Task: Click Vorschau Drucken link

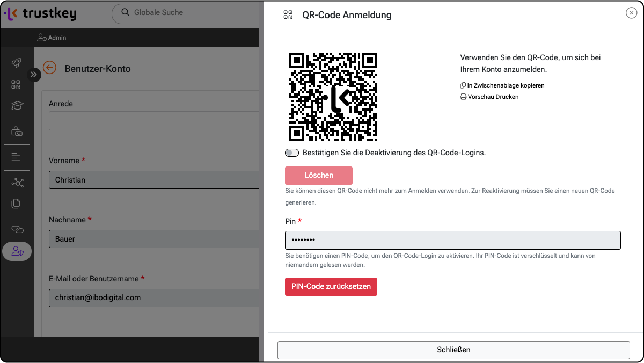Action: (x=489, y=97)
